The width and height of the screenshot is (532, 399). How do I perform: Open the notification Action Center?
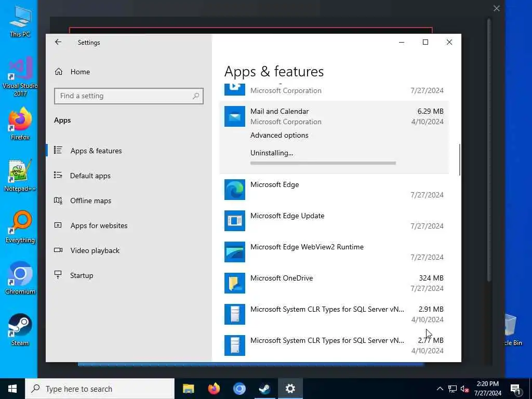515,389
